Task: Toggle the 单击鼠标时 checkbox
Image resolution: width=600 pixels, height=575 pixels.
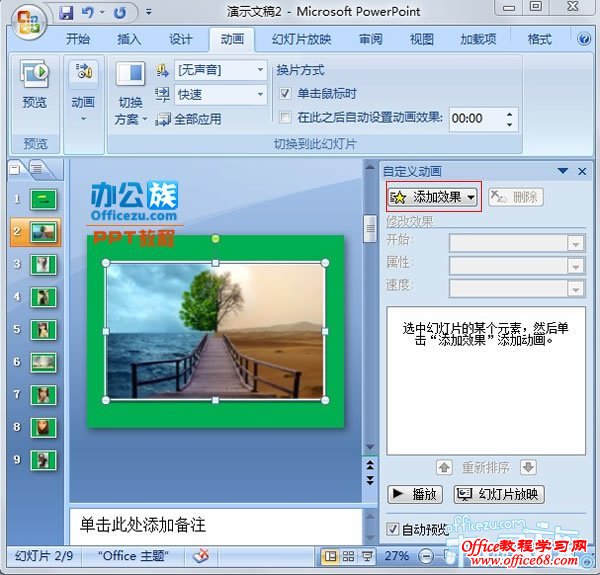Action: (285, 94)
